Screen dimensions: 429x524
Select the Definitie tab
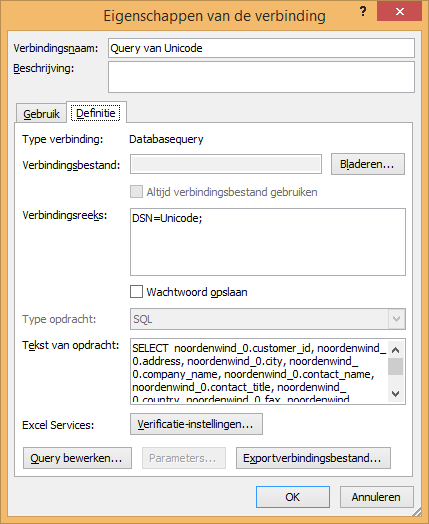point(96,113)
